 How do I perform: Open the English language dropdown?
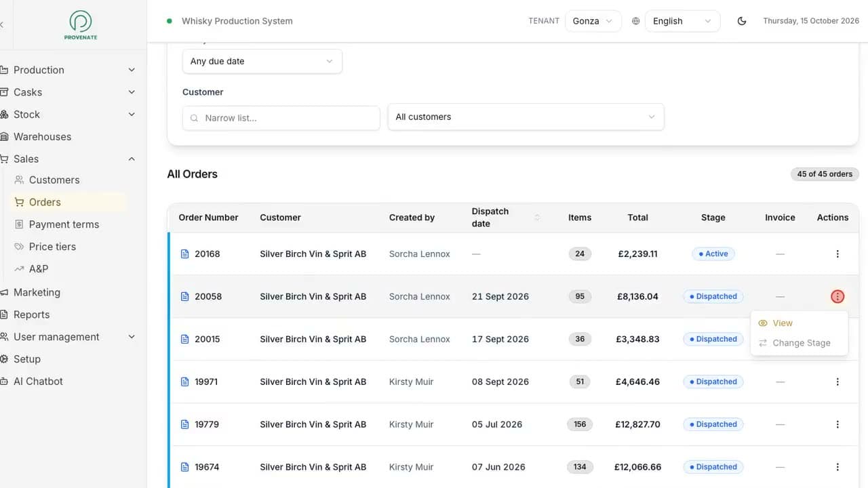click(682, 21)
